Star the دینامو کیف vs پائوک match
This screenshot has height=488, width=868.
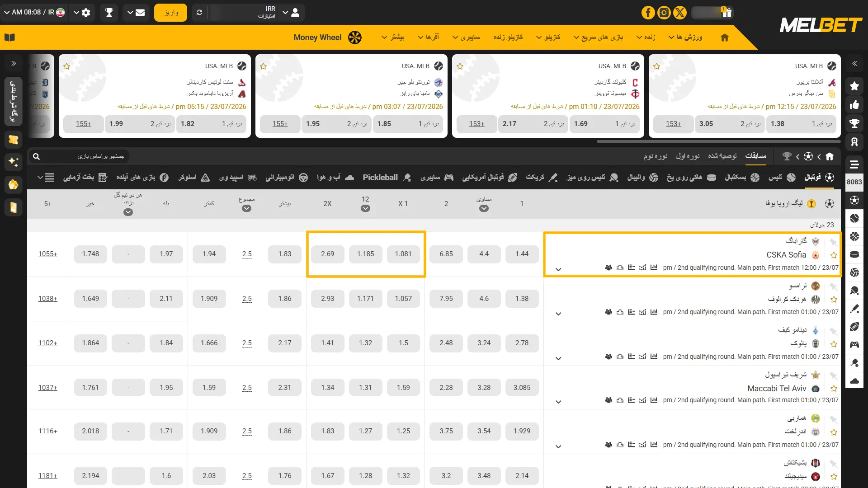(834, 344)
